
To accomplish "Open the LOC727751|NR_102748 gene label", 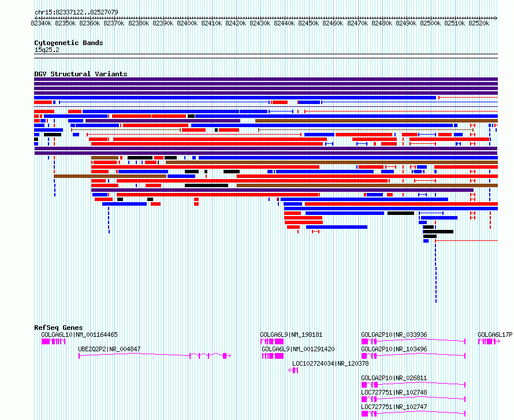I will 394,392.
